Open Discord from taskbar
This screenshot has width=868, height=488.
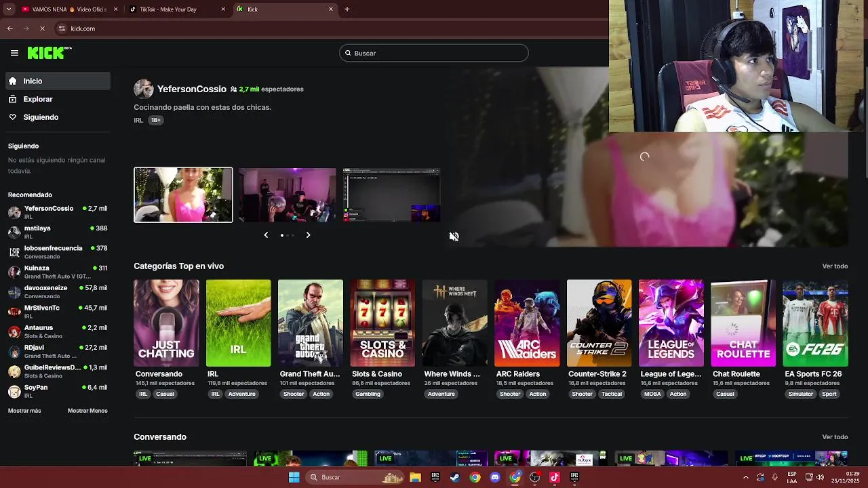(495, 477)
